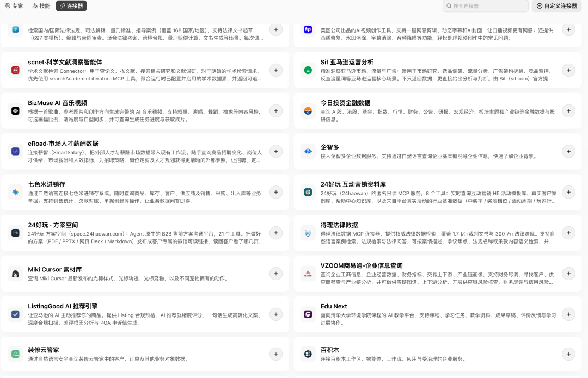Image resolution: width=588 pixels, height=378 pixels.
Task: Switch to the 专家 tab
Action: pos(14,6)
